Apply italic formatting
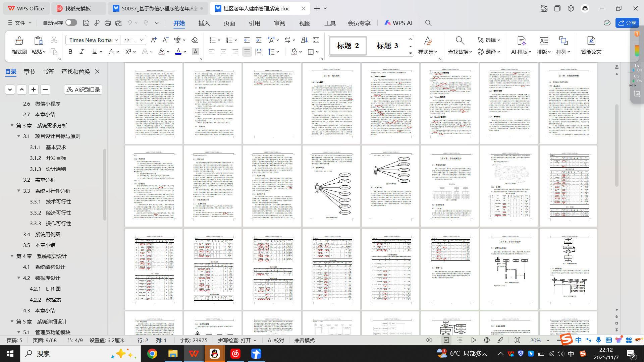644x362 pixels. (x=82, y=52)
